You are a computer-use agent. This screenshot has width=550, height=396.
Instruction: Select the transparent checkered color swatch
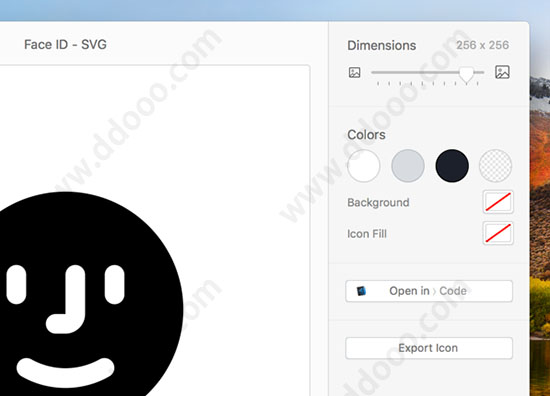click(495, 166)
